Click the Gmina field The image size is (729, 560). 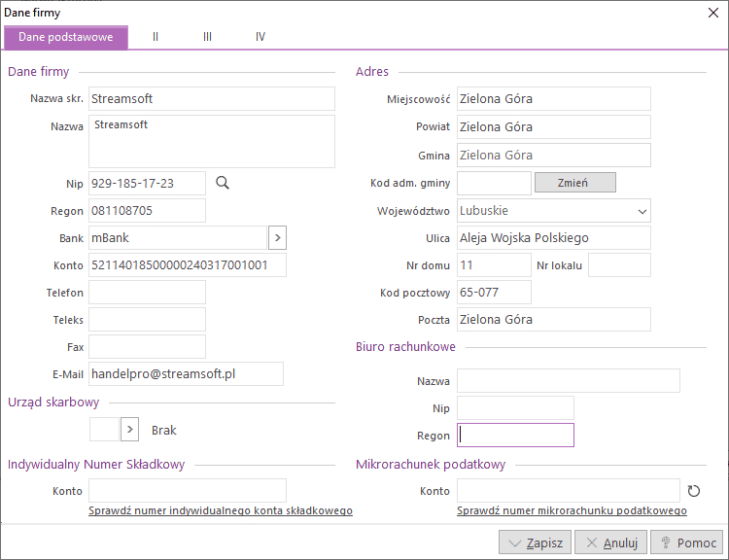(x=554, y=156)
